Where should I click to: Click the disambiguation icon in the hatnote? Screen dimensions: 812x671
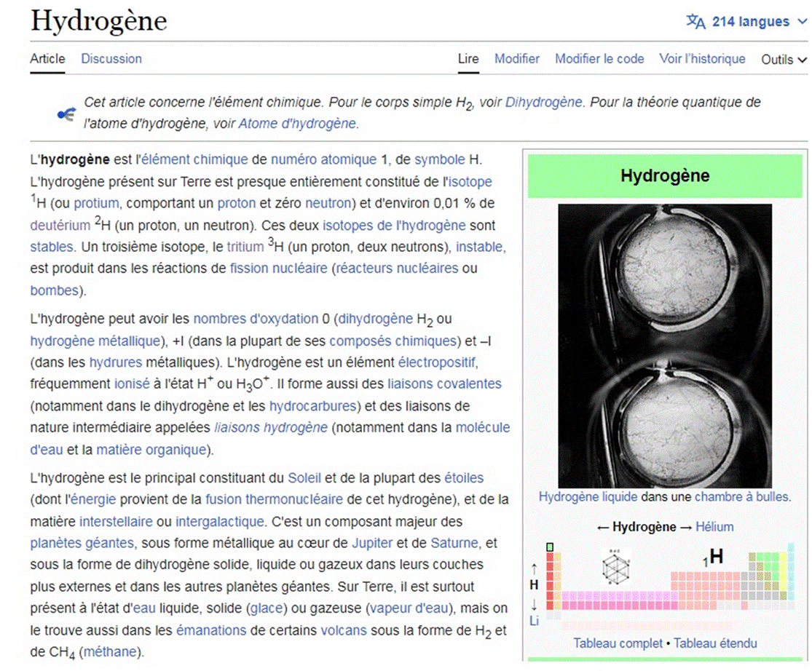66,114
